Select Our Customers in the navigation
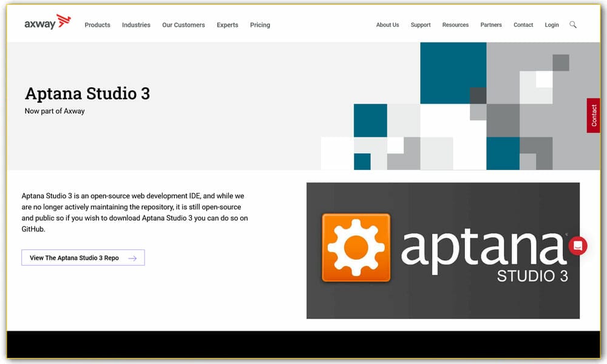 pos(183,25)
